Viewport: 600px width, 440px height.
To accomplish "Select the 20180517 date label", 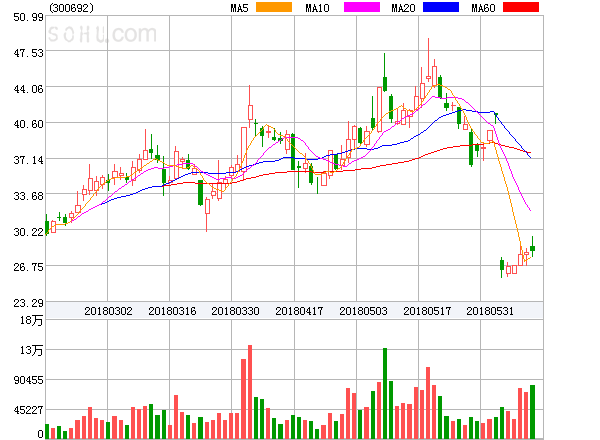I will [427, 311].
